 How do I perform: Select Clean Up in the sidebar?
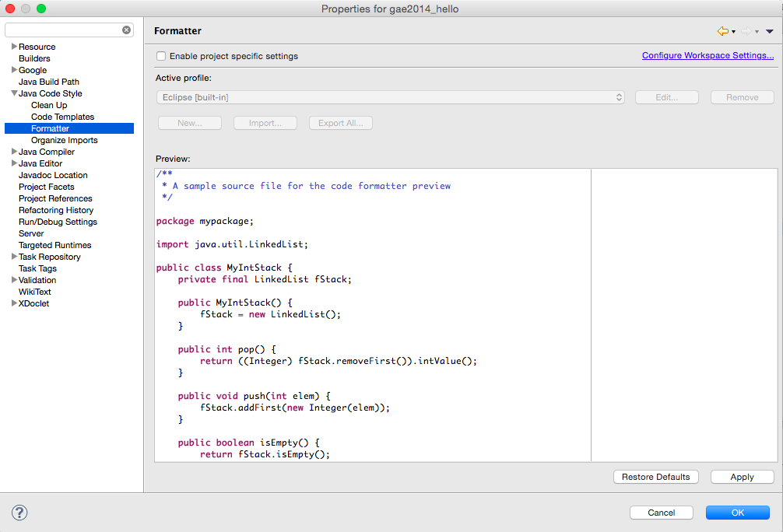pos(48,105)
